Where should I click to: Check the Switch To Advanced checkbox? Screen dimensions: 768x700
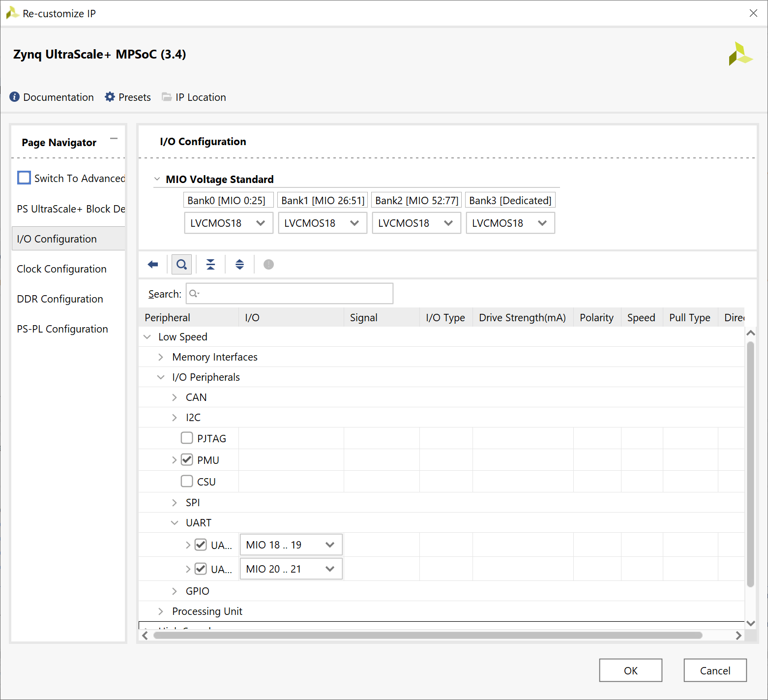(x=24, y=178)
